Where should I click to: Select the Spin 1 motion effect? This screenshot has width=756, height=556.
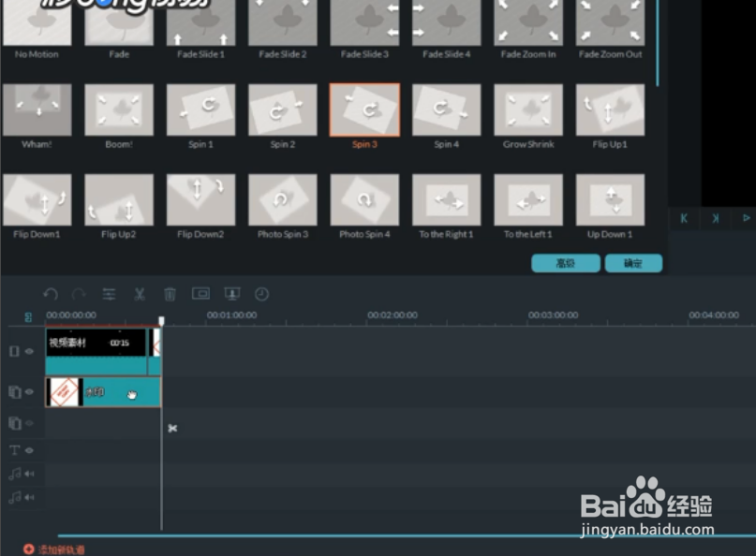pos(201,110)
